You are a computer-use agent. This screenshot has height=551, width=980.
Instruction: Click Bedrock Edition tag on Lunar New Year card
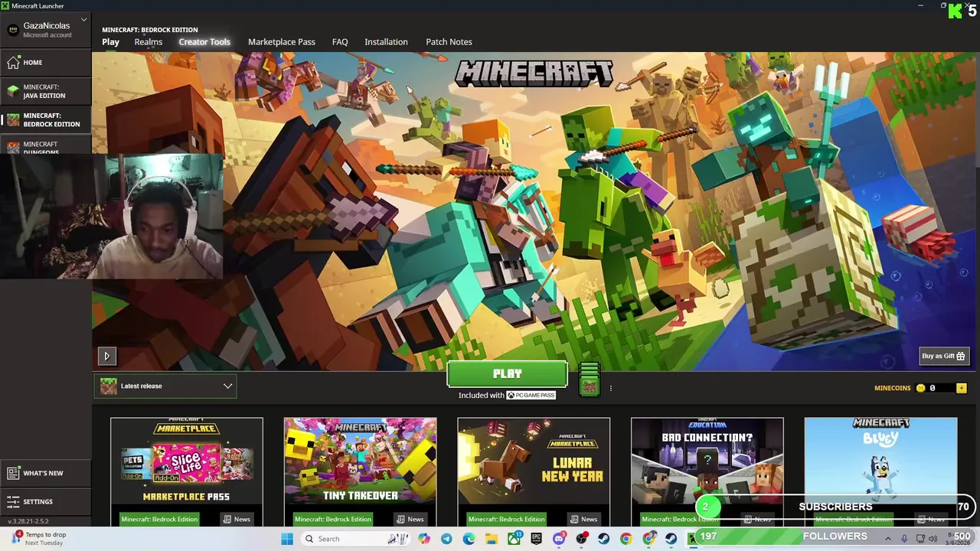point(506,519)
